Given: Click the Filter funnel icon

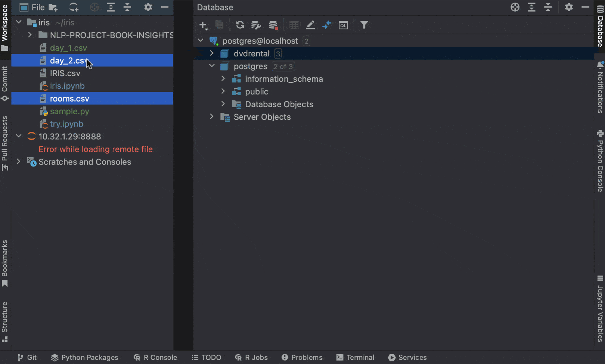Looking at the screenshot, I should pos(364,25).
